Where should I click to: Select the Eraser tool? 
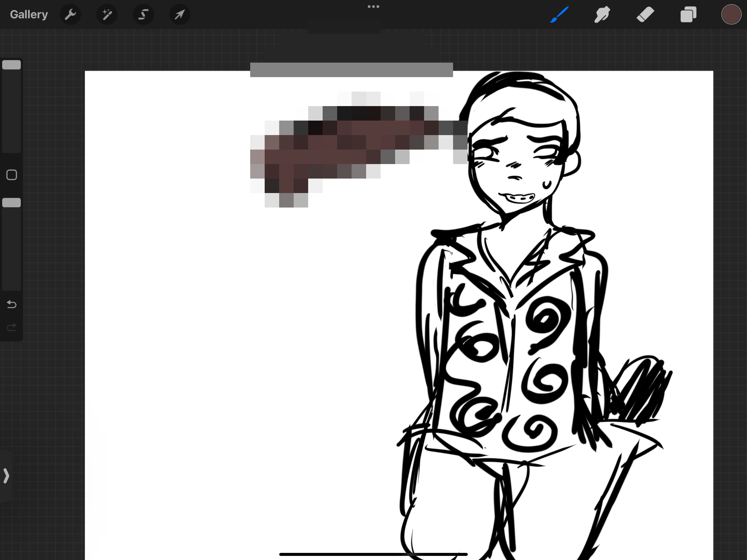pos(645,15)
